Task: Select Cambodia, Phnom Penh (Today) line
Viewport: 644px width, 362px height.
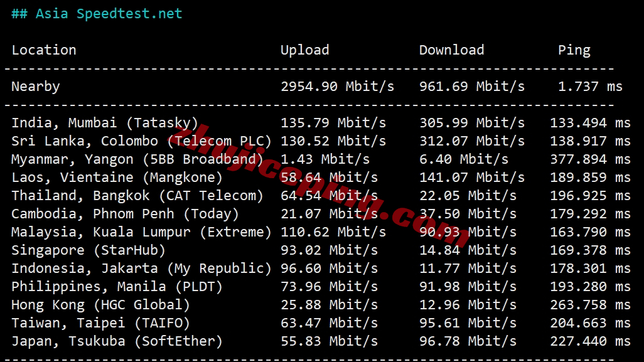Action: click(x=321, y=214)
